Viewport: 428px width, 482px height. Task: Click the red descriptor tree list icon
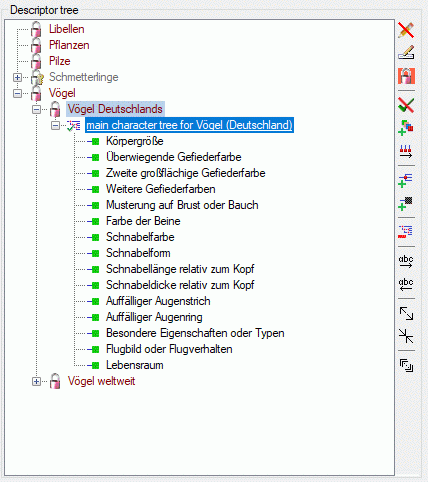[x=406, y=232]
